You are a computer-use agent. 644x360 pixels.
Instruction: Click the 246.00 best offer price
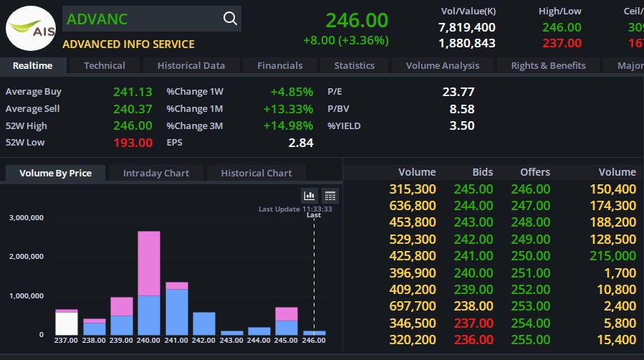[530, 189]
